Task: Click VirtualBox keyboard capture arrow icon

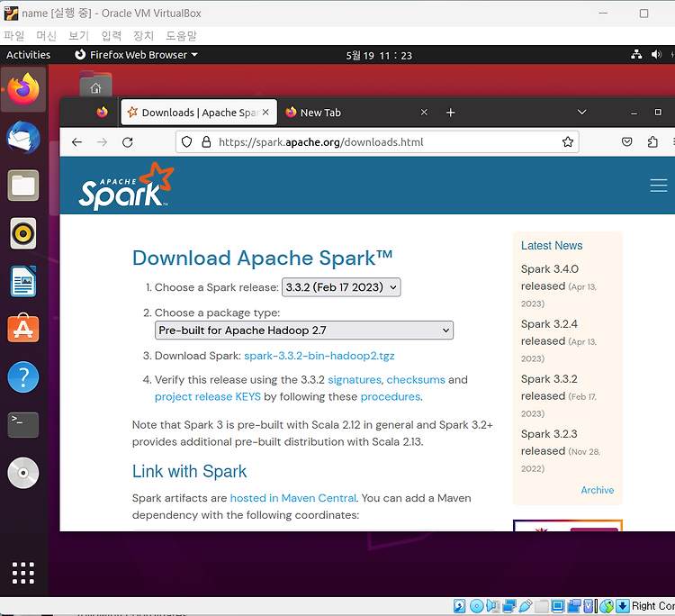Action: pos(622,606)
